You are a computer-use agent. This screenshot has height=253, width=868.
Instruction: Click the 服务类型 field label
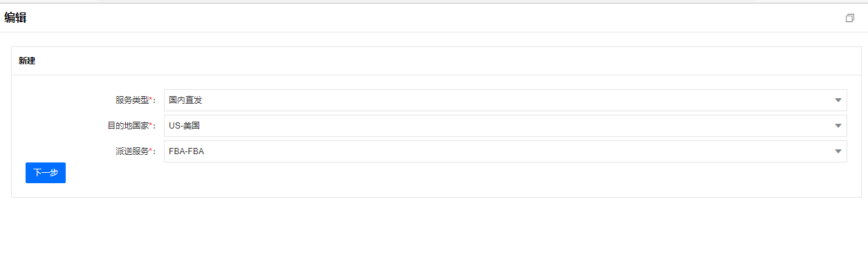point(132,100)
